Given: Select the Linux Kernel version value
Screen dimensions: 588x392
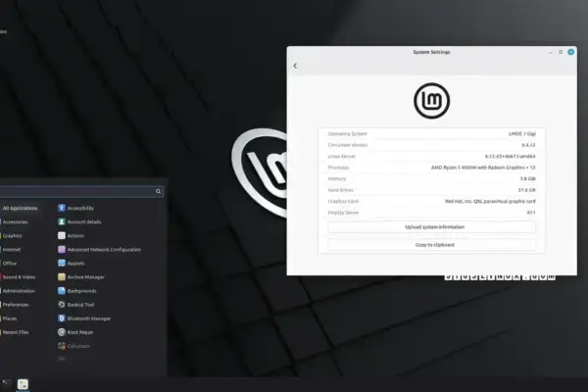Looking at the screenshot, I should [510, 157].
